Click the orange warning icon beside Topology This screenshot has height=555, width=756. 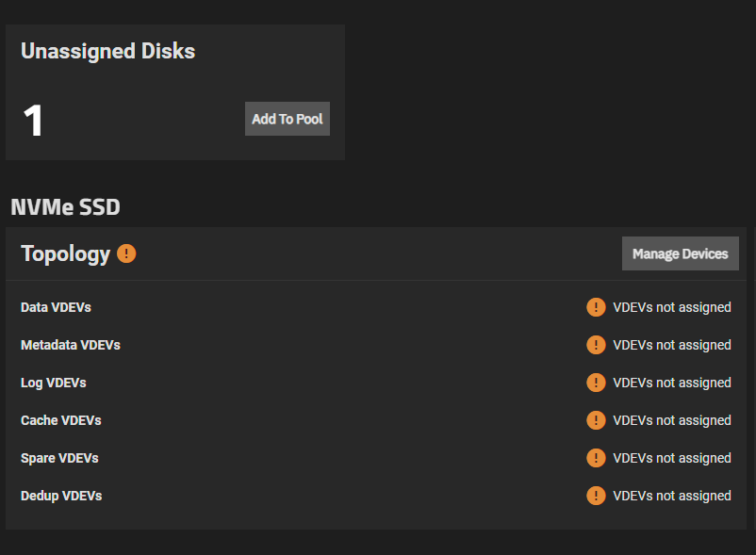tap(126, 253)
